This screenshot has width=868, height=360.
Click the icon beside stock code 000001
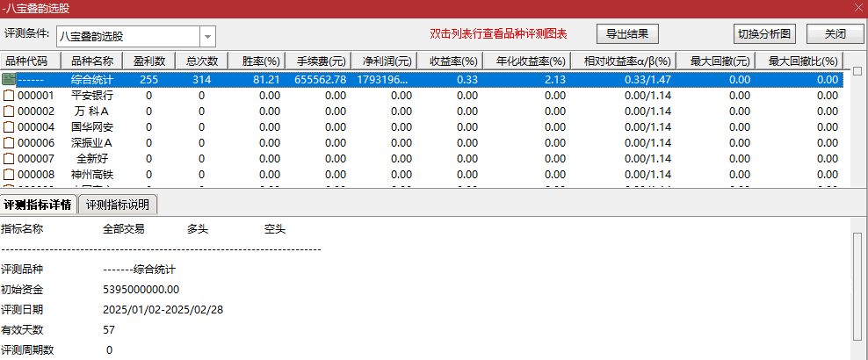(10, 96)
